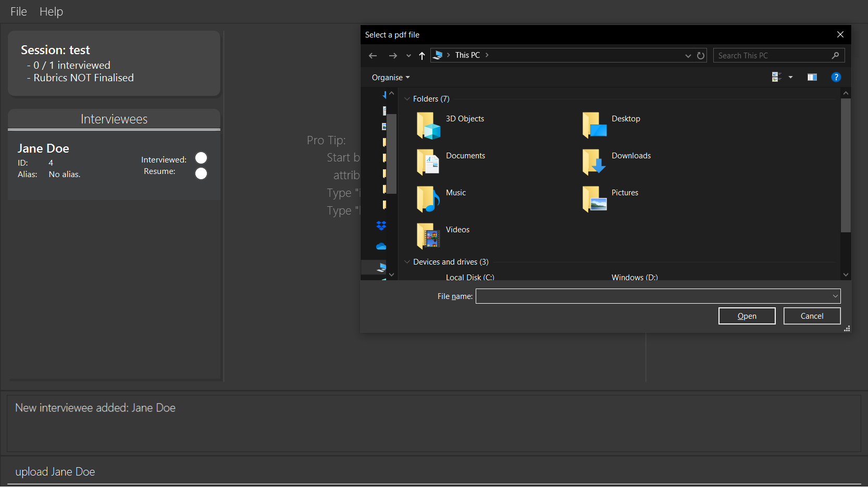Screen dimensions: 868x487
Task: Select the Music folder
Action: [x=441, y=199]
